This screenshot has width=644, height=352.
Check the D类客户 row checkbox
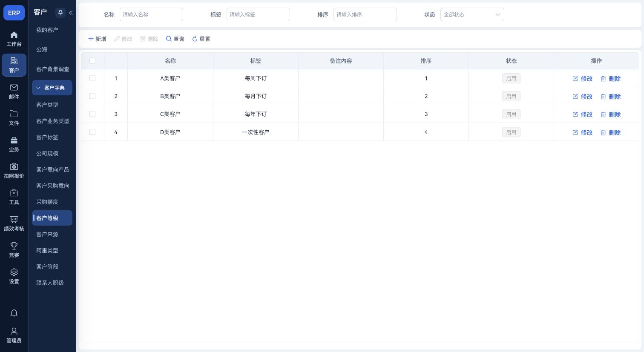point(92,132)
